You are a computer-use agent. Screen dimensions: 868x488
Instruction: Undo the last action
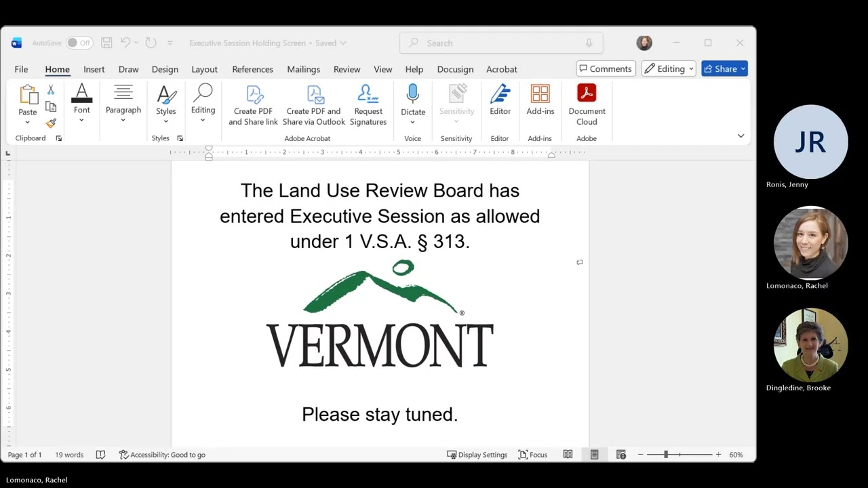[125, 43]
